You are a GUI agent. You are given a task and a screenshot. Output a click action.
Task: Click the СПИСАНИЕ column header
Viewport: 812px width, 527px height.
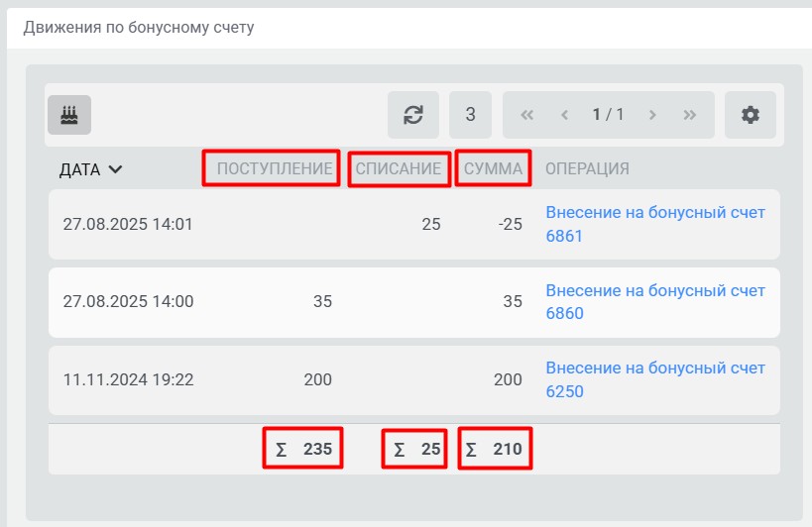(399, 168)
